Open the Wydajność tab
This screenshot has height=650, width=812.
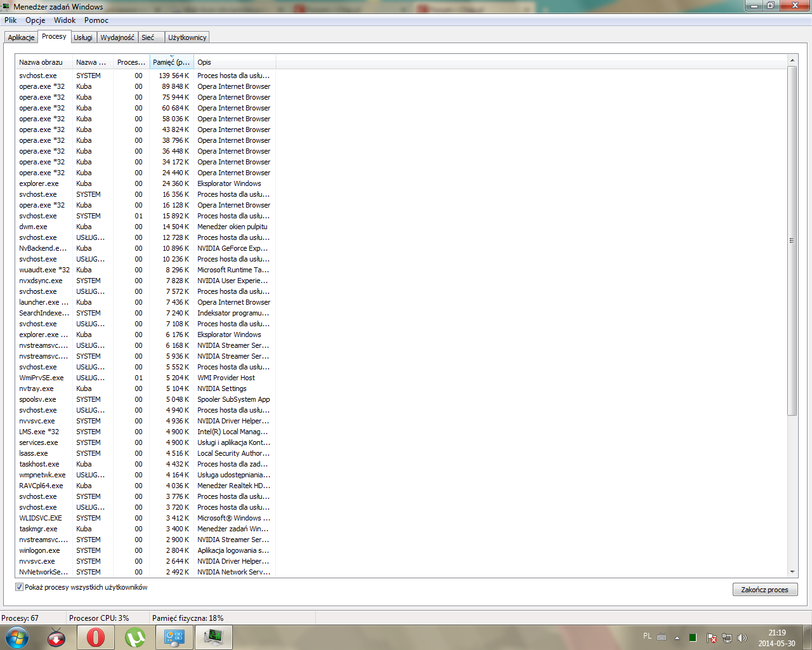[117, 37]
